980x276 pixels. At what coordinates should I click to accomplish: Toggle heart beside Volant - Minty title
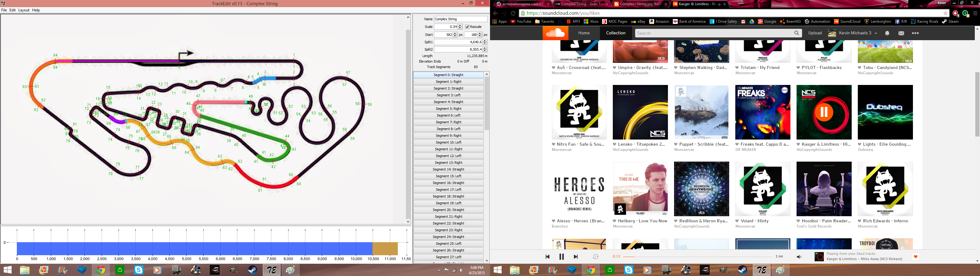tap(737, 221)
